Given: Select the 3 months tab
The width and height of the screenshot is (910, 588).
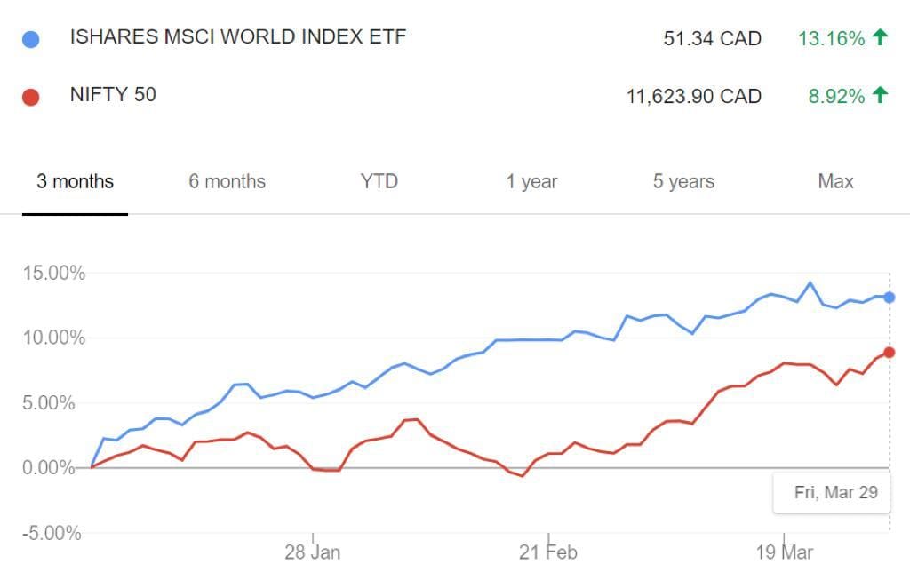Looking at the screenshot, I should [76, 182].
